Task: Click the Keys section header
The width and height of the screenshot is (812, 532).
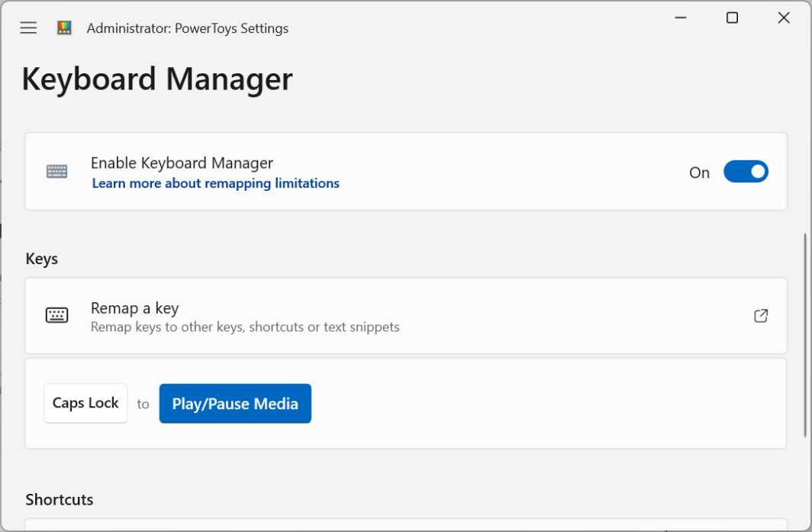Action: [x=42, y=259]
